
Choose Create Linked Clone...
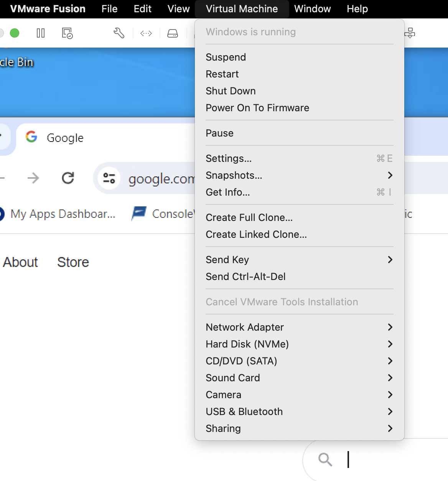click(x=300, y=234)
